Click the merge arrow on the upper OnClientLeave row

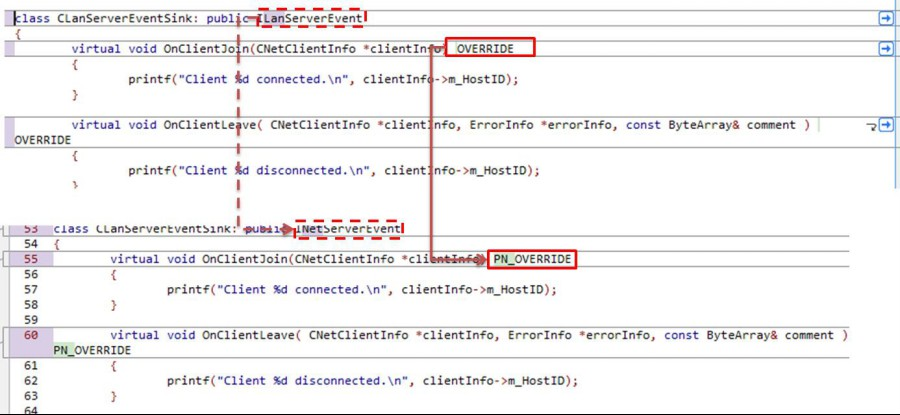(x=885, y=125)
